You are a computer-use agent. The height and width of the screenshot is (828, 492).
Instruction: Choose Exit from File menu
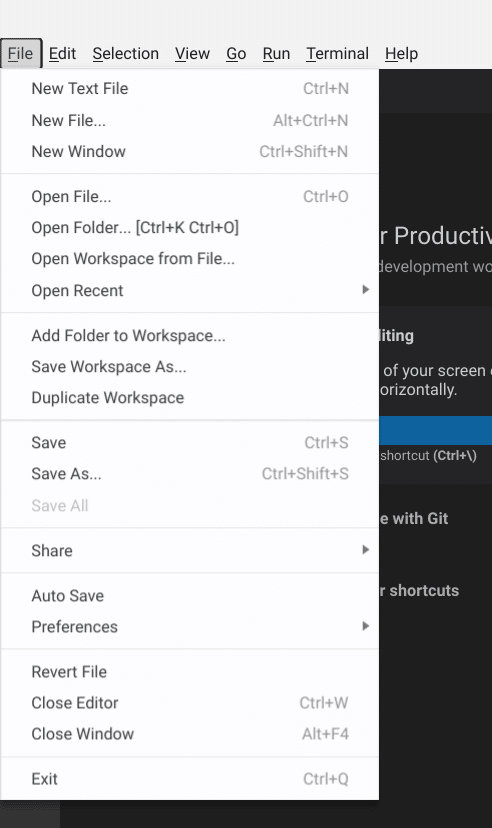pos(190,779)
